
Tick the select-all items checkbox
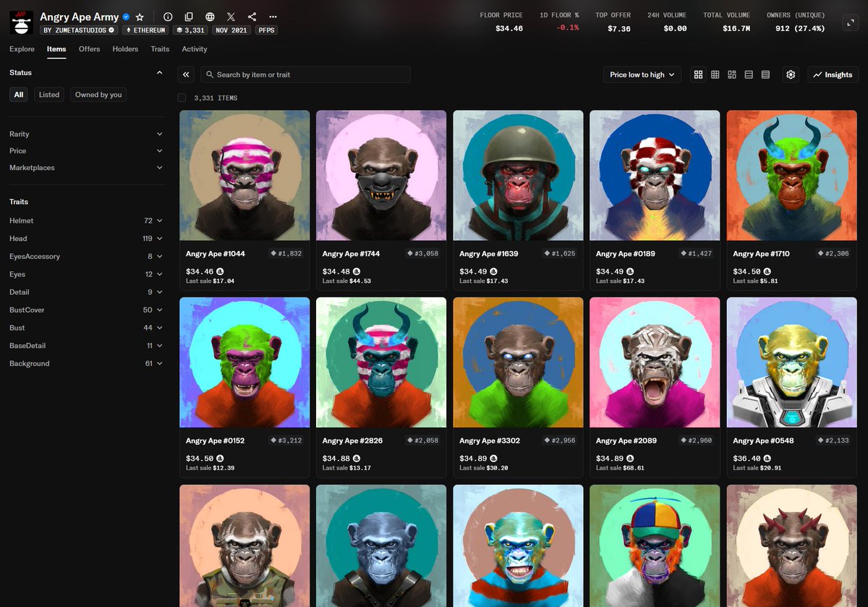point(182,98)
